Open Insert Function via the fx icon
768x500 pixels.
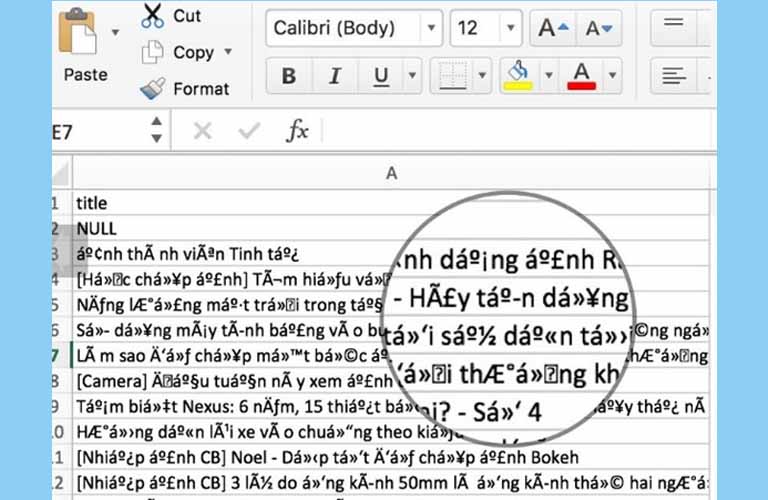(297, 131)
